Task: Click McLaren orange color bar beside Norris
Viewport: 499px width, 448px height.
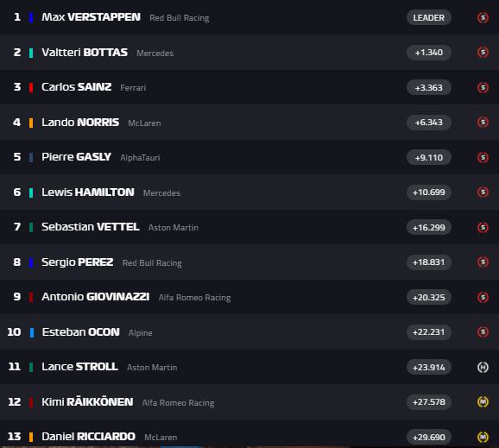Action: click(x=31, y=123)
